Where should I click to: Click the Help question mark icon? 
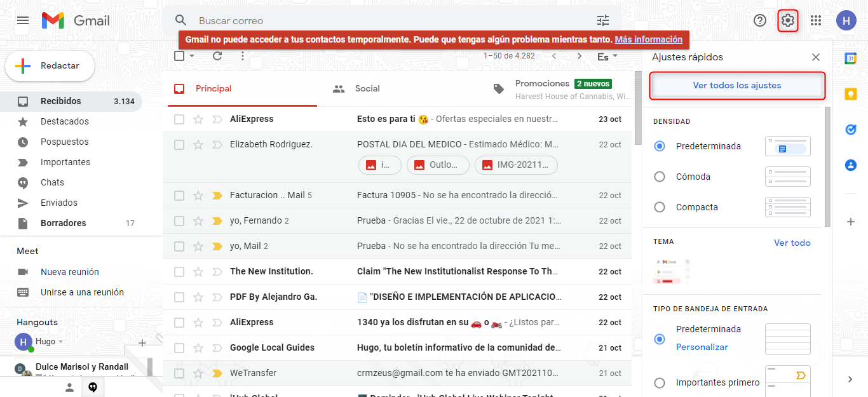760,20
